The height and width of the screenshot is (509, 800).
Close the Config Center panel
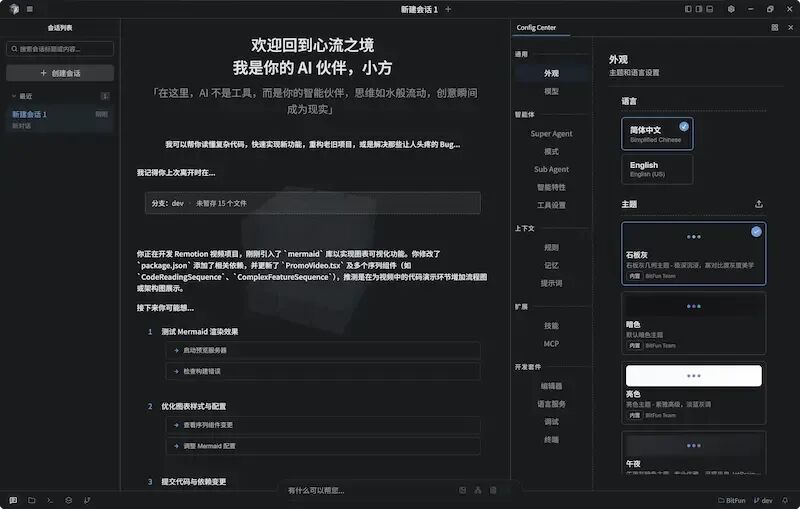tap(790, 28)
